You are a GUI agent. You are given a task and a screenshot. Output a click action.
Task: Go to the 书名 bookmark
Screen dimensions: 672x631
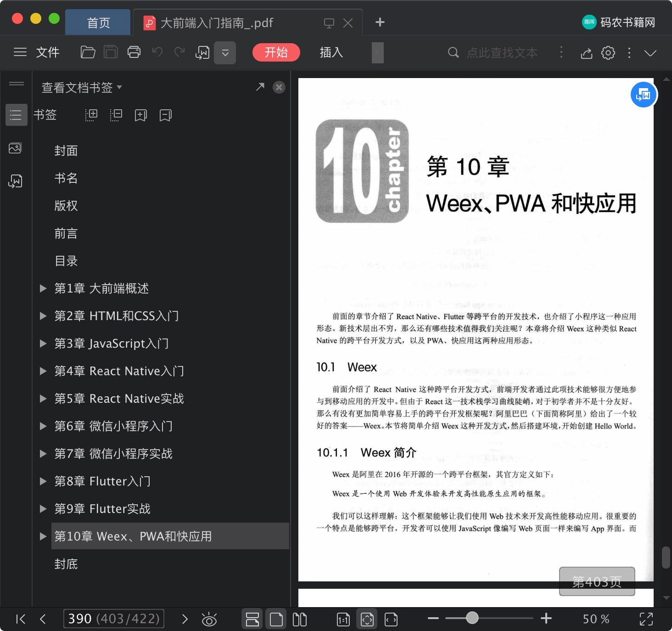tap(66, 178)
